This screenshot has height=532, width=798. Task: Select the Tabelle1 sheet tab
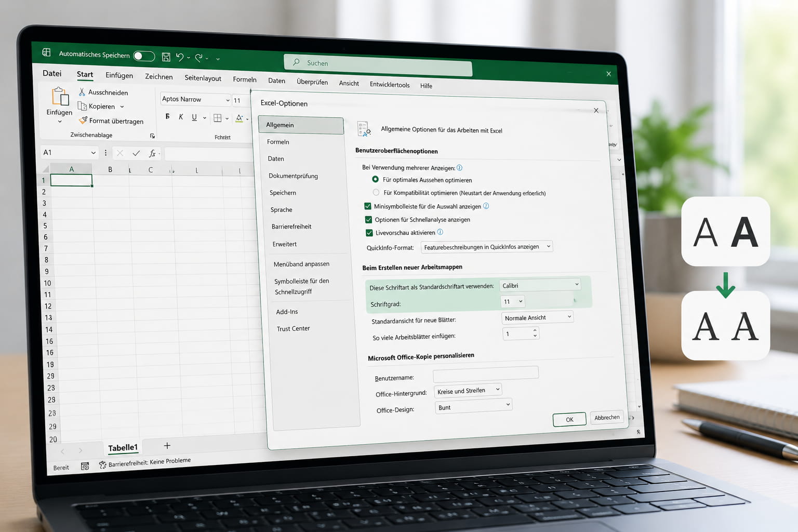coord(123,447)
